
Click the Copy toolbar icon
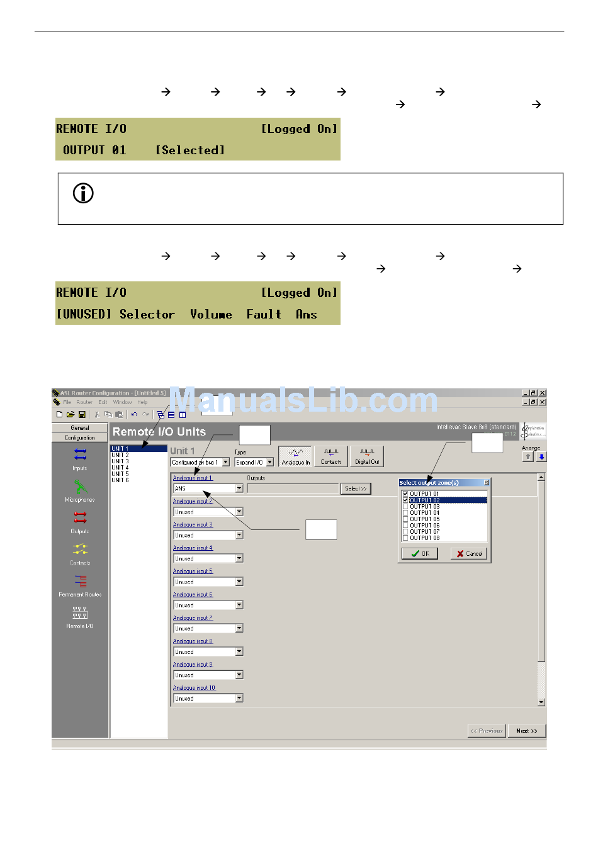click(108, 415)
